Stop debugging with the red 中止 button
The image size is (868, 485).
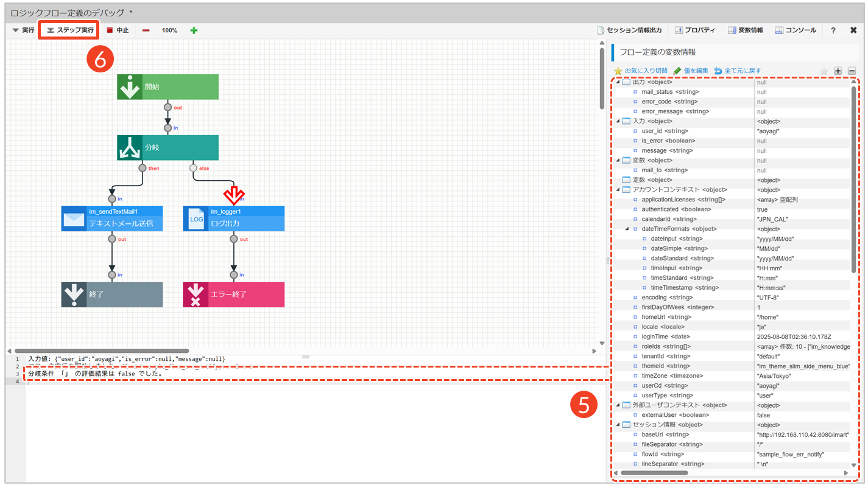pos(118,30)
